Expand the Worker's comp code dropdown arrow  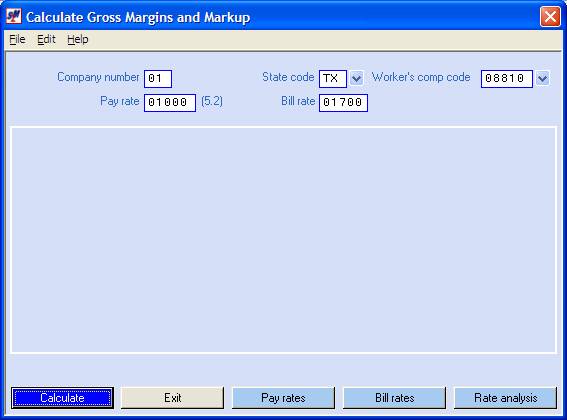click(x=542, y=78)
